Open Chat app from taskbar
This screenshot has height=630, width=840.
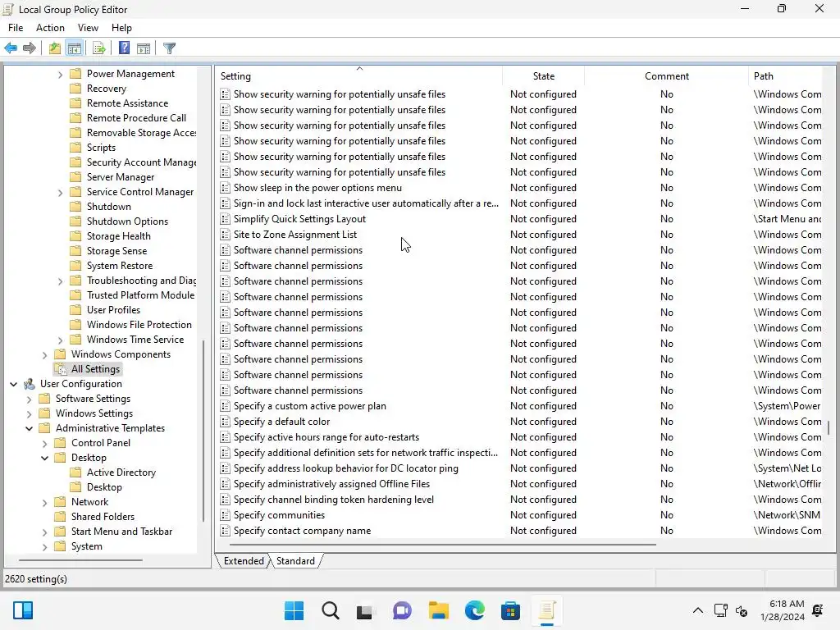(x=402, y=610)
